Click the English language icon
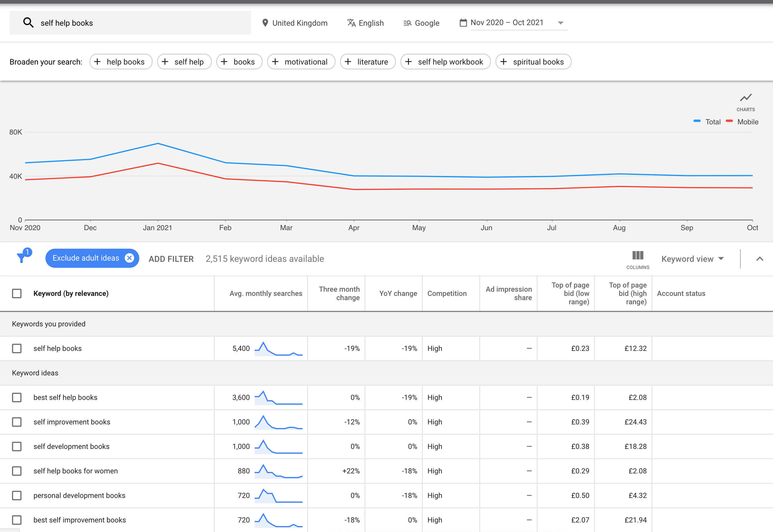 tap(351, 23)
